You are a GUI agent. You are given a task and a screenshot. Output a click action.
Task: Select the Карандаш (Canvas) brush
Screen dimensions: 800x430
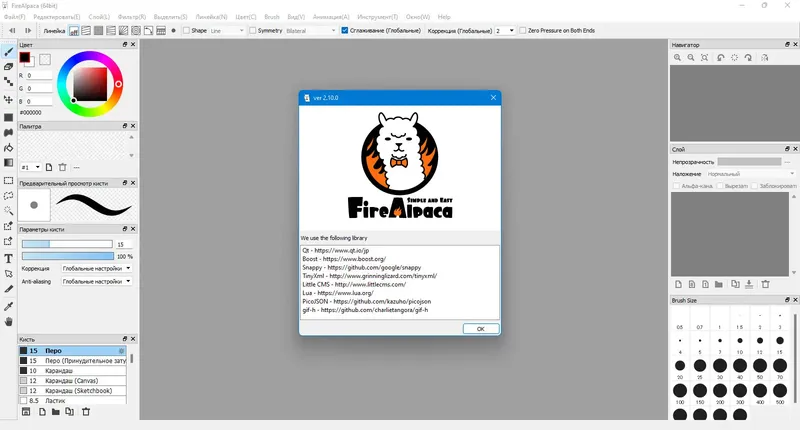tap(72, 381)
